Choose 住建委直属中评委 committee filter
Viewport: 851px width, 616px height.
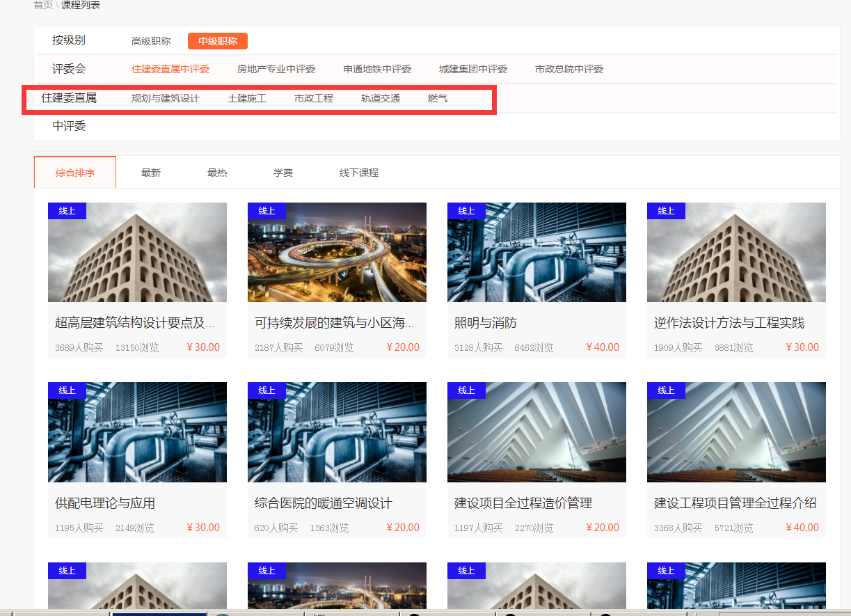[x=170, y=69]
